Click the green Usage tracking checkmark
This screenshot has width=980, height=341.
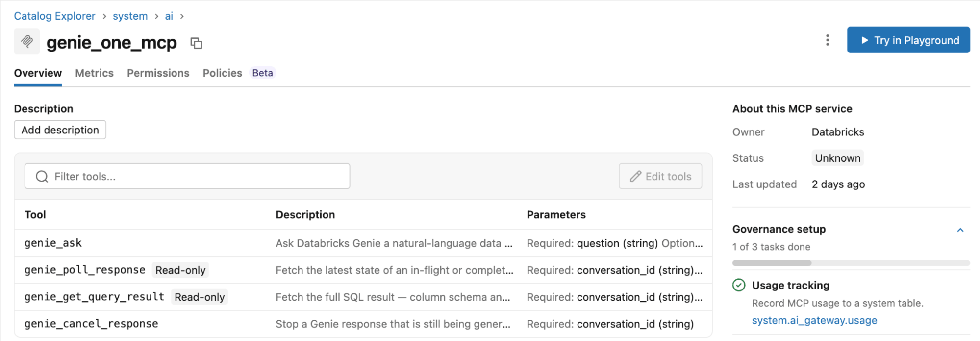(739, 285)
